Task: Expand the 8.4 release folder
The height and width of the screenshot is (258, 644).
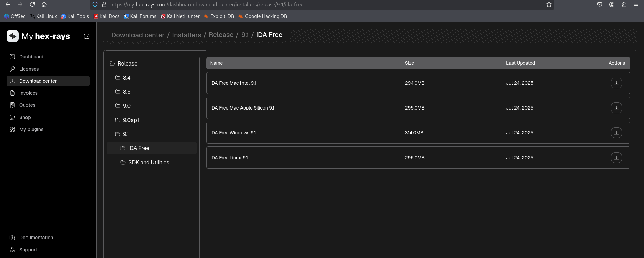Action: tap(123, 78)
